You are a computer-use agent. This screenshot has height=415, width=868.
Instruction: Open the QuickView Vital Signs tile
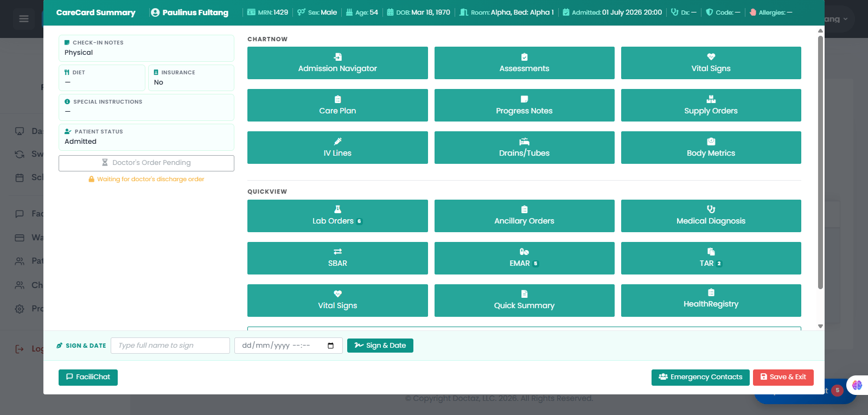click(337, 301)
